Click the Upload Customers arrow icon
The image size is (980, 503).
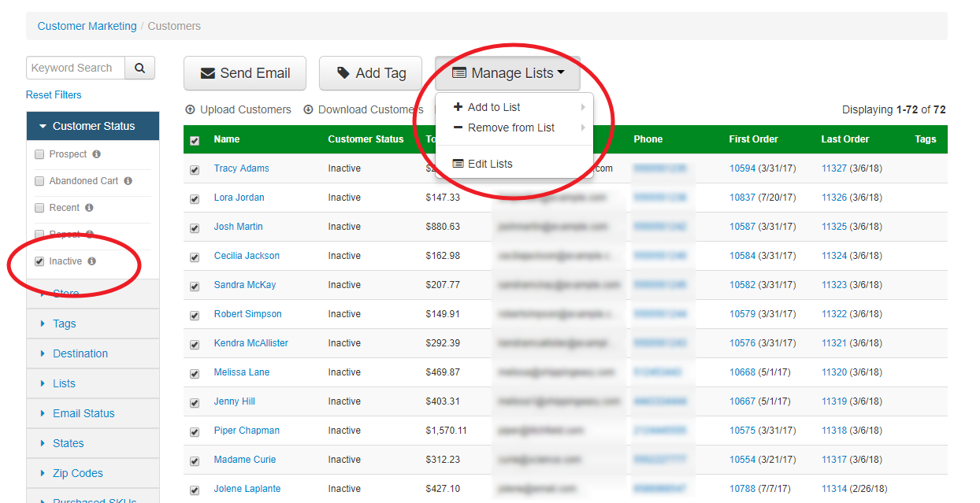pyautogui.click(x=190, y=109)
